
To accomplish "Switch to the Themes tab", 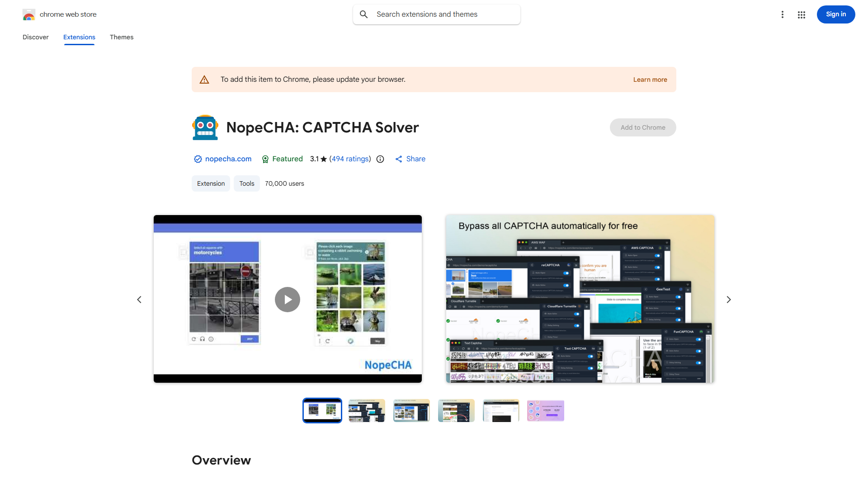I will click(x=121, y=37).
